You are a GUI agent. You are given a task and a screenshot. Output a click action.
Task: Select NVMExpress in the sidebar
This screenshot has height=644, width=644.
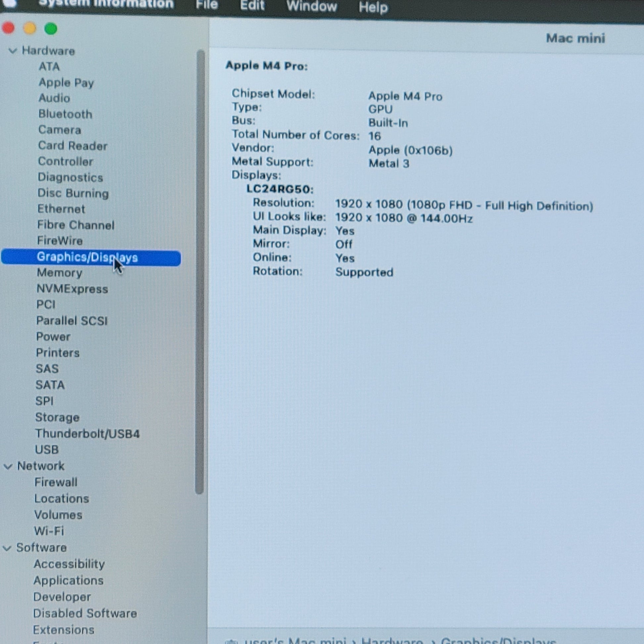click(72, 289)
